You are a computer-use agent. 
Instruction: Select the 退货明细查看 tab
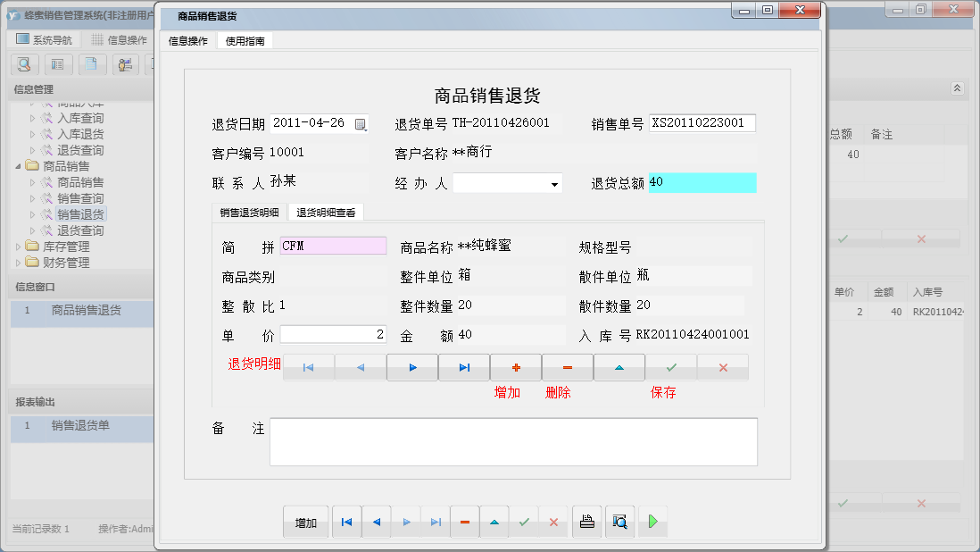[326, 213]
